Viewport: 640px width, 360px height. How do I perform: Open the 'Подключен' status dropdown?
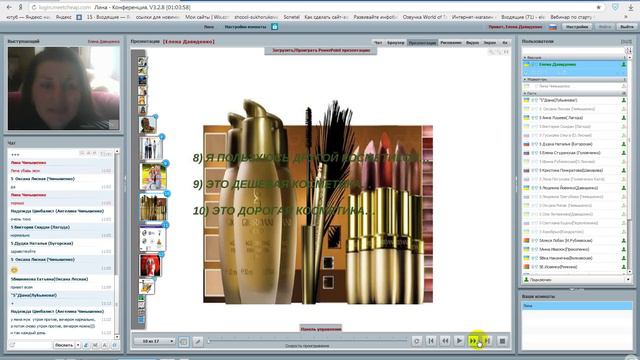tap(577, 280)
